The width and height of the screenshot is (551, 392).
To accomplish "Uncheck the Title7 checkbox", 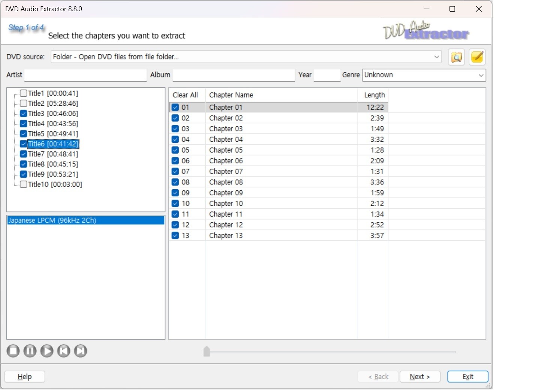I will point(24,154).
